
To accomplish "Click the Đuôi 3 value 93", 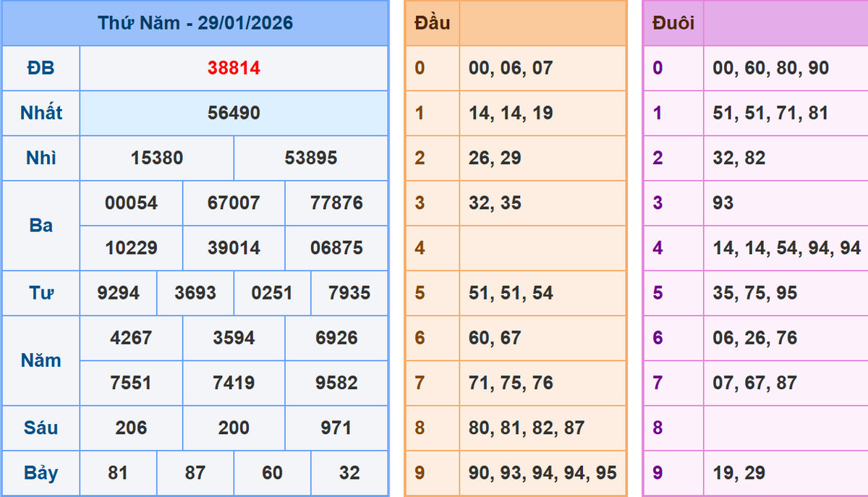I will point(721,203).
